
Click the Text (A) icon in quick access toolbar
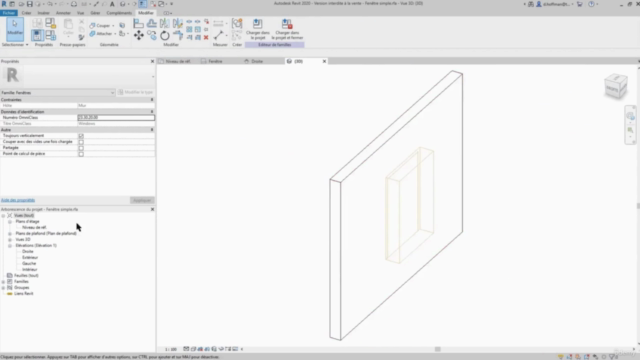click(112, 4)
